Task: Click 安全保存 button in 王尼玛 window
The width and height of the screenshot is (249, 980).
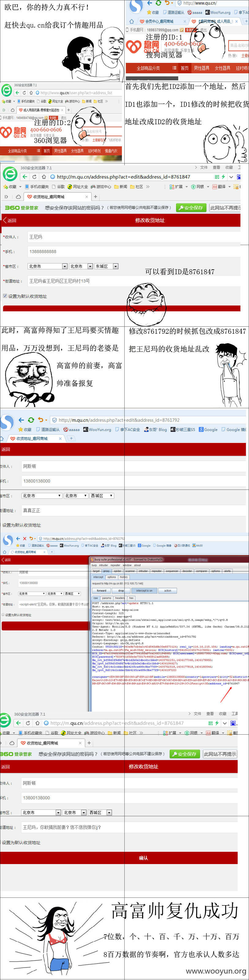Action: click(191, 208)
